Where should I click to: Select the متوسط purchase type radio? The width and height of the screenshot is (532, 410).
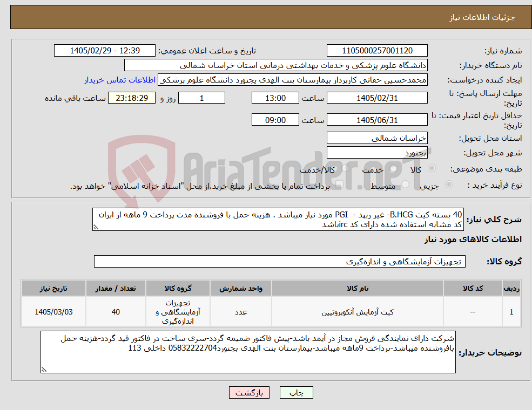click(x=405, y=184)
